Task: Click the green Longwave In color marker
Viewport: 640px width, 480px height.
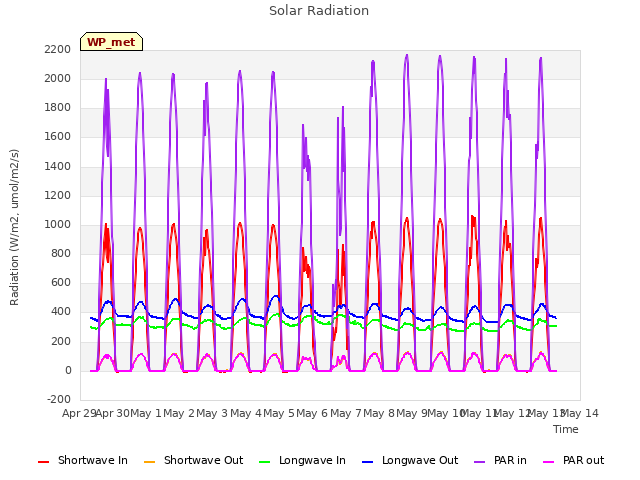Action: pos(264,462)
